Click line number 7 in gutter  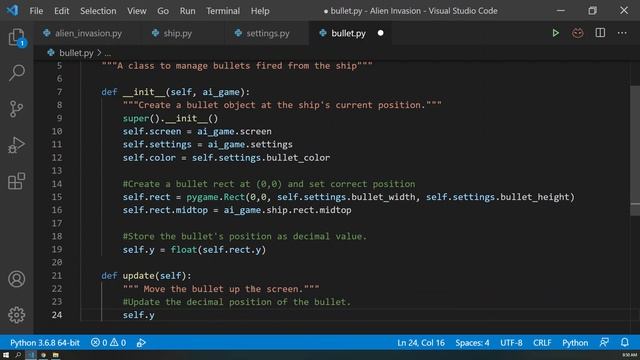click(x=60, y=92)
